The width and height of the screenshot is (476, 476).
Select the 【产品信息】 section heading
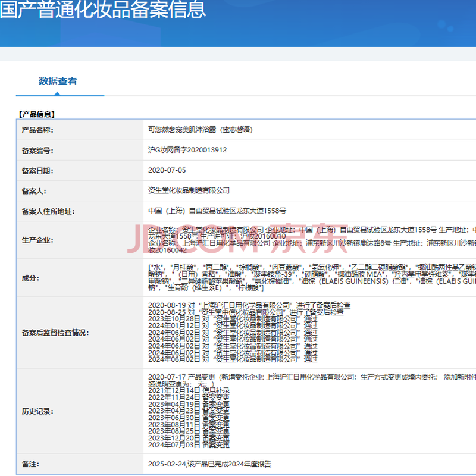point(36,114)
